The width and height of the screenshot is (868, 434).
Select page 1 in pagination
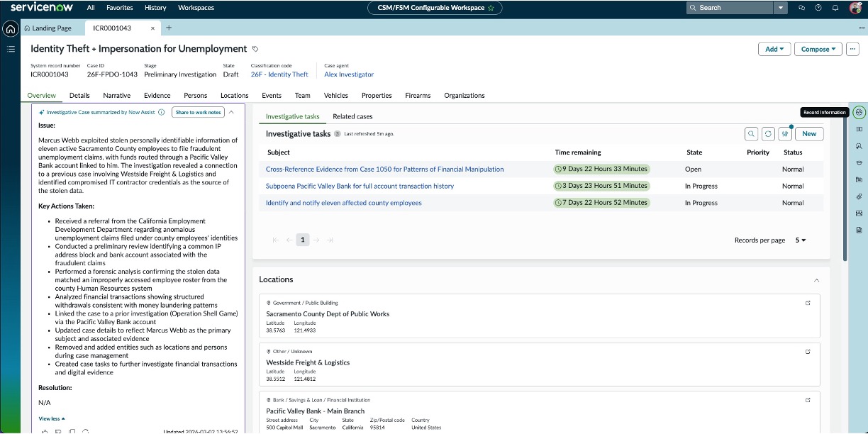click(x=302, y=240)
